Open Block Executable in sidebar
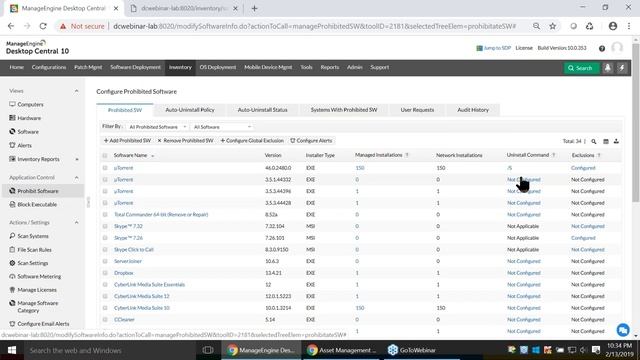 pyautogui.click(x=37, y=204)
